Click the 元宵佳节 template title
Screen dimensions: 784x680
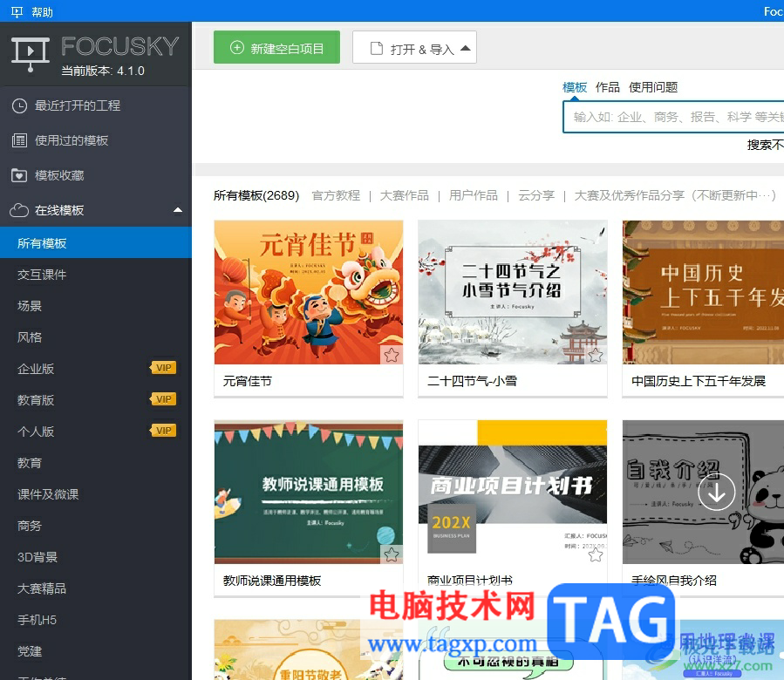(247, 382)
